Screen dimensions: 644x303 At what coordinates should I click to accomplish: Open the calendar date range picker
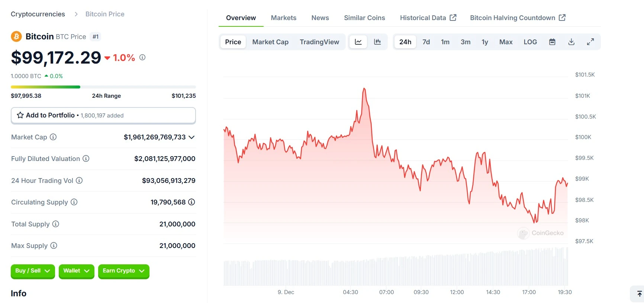(552, 42)
